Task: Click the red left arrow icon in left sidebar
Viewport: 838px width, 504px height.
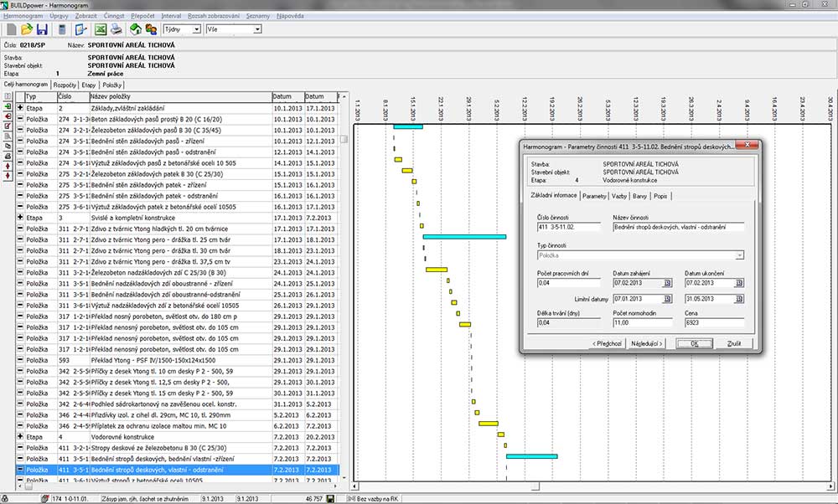Action: pyautogui.click(x=8, y=116)
